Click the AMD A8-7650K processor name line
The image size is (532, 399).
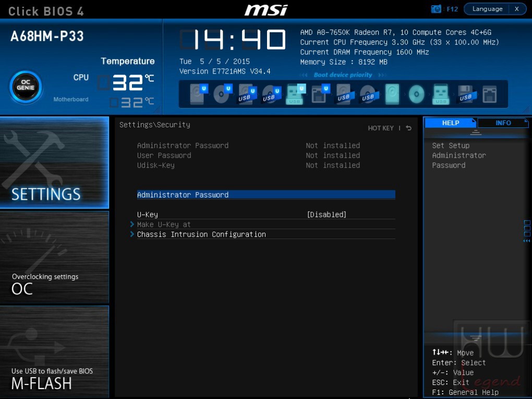(x=395, y=32)
